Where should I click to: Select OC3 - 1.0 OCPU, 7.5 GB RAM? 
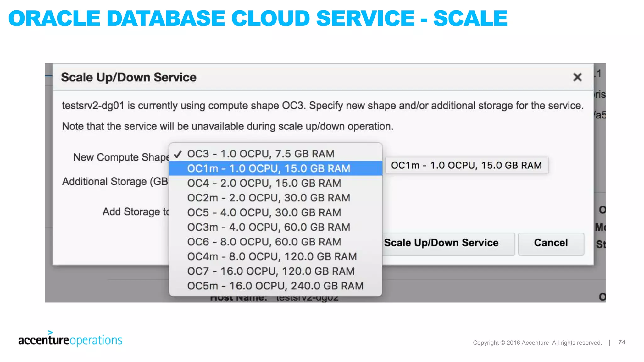(275, 154)
